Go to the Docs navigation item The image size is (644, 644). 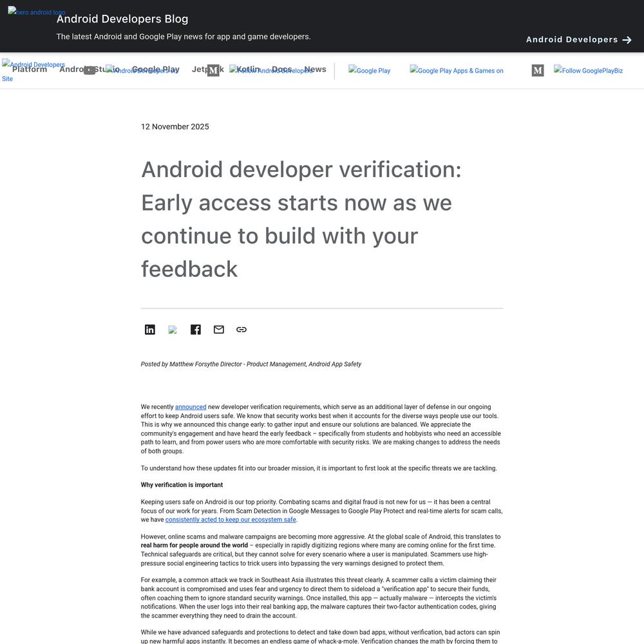click(281, 70)
